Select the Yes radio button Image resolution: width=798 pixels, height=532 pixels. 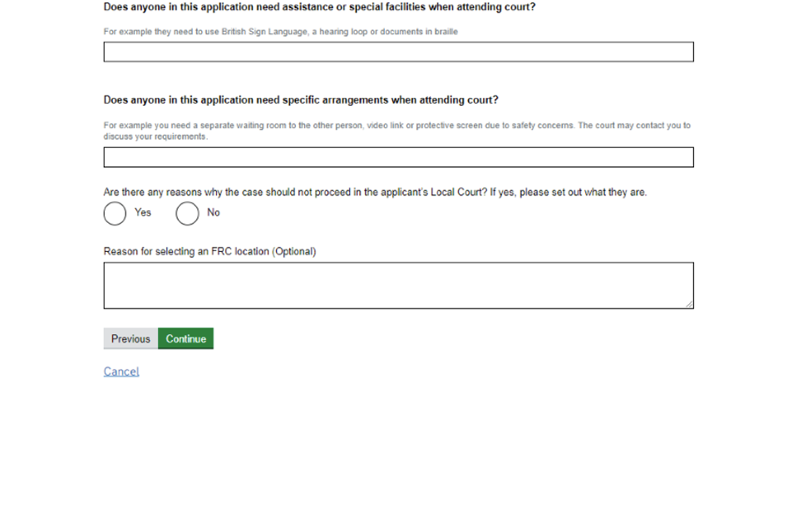115,214
